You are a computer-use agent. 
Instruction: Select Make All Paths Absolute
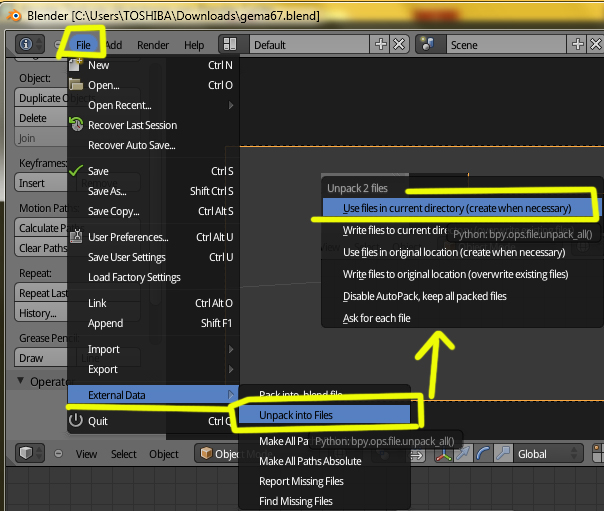point(324,461)
